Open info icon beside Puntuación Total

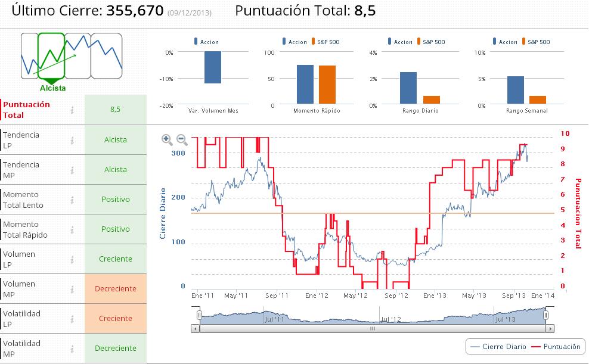tap(72, 110)
